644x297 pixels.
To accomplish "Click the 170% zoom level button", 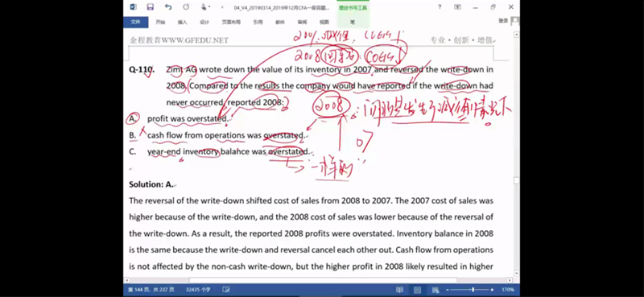I will (x=508, y=290).
